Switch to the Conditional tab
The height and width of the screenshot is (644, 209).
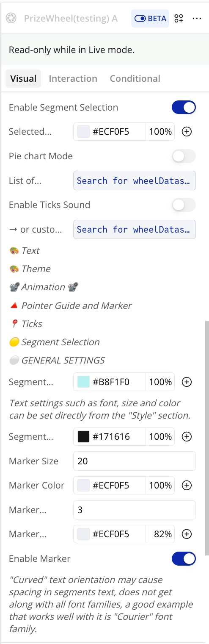pos(135,79)
